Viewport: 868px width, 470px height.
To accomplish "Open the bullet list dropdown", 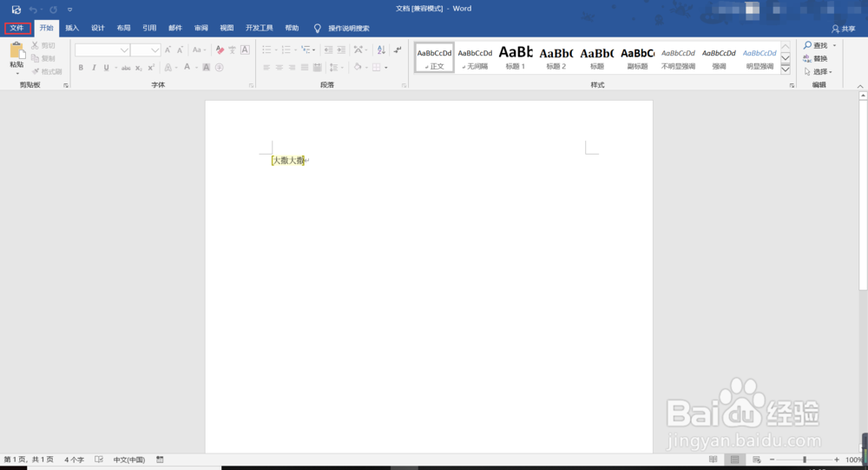I will point(276,50).
